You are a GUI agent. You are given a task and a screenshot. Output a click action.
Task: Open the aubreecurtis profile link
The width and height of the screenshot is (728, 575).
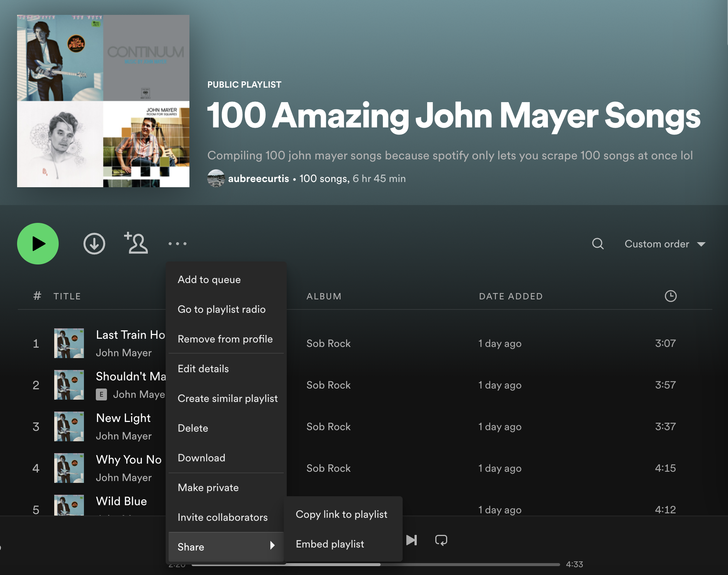coord(258,179)
